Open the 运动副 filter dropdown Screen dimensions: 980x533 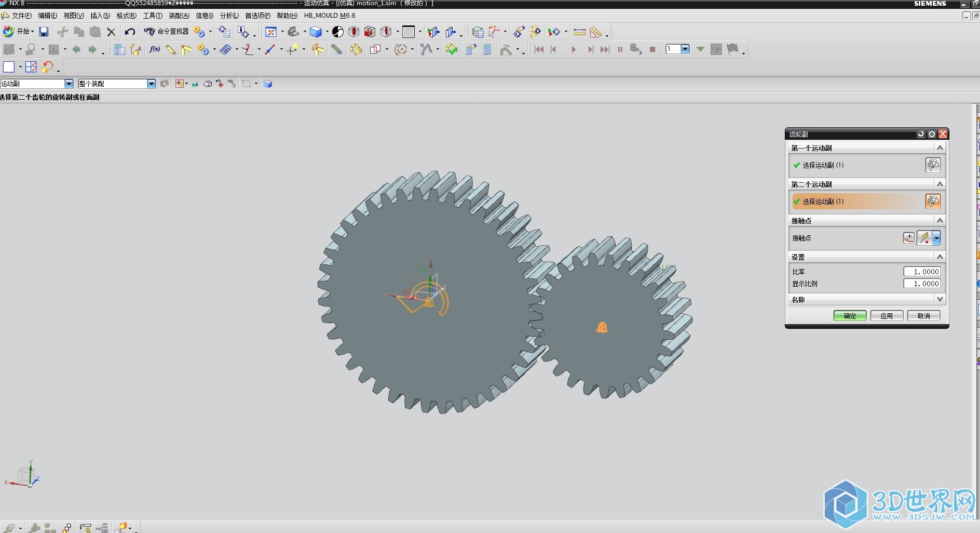(x=69, y=84)
